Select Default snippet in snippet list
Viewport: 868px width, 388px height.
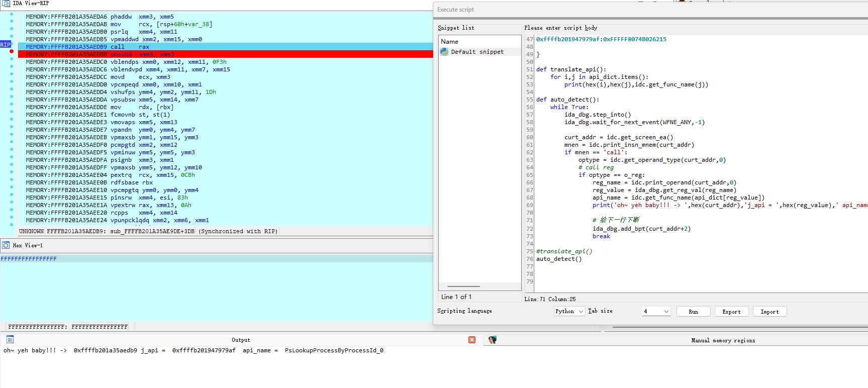pyautogui.click(x=477, y=52)
